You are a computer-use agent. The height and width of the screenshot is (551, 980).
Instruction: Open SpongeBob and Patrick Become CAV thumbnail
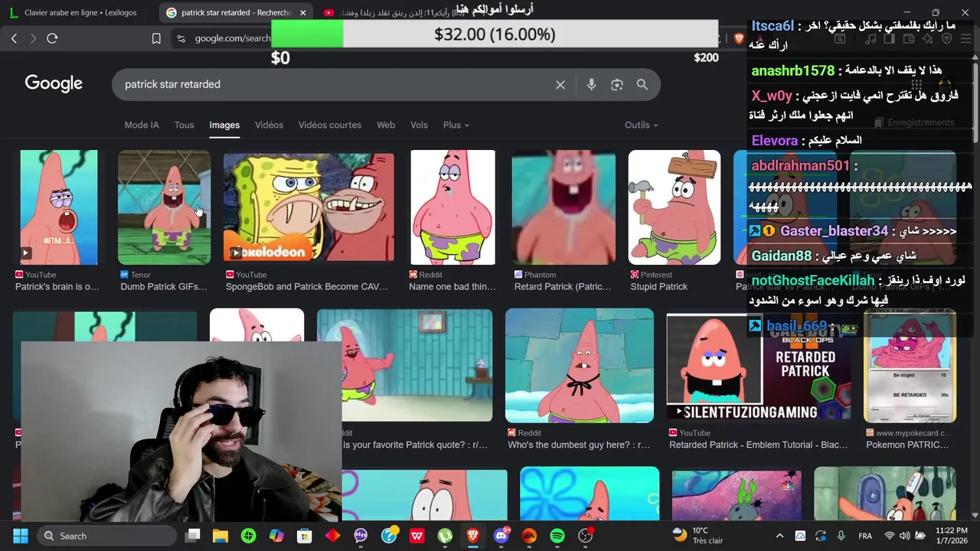tap(309, 207)
